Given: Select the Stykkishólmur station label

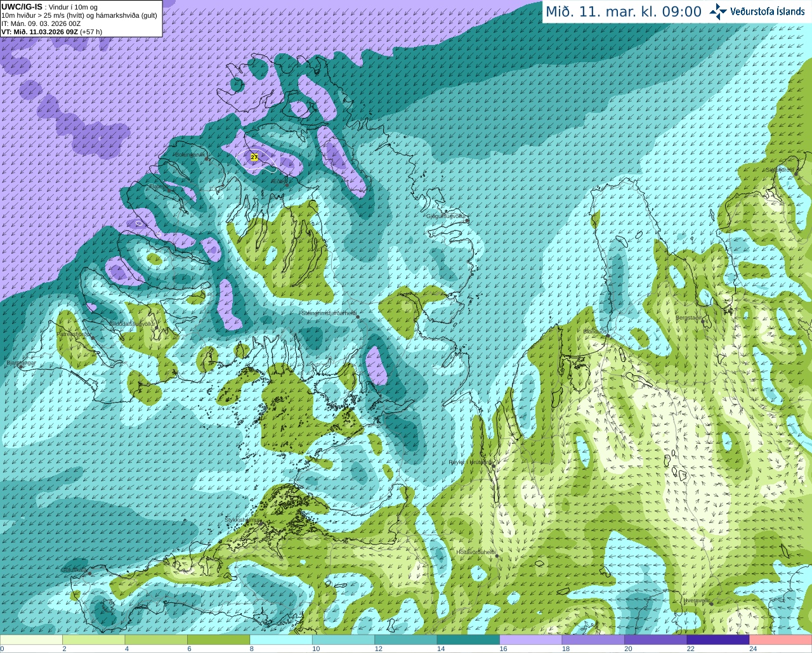Looking at the screenshot, I should click(x=242, y=520).
